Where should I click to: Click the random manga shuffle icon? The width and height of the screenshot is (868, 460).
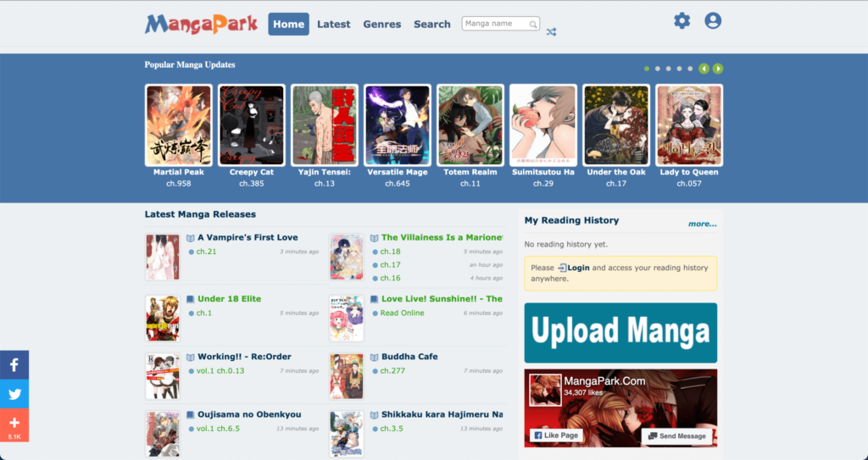click(x=551, y=32)
